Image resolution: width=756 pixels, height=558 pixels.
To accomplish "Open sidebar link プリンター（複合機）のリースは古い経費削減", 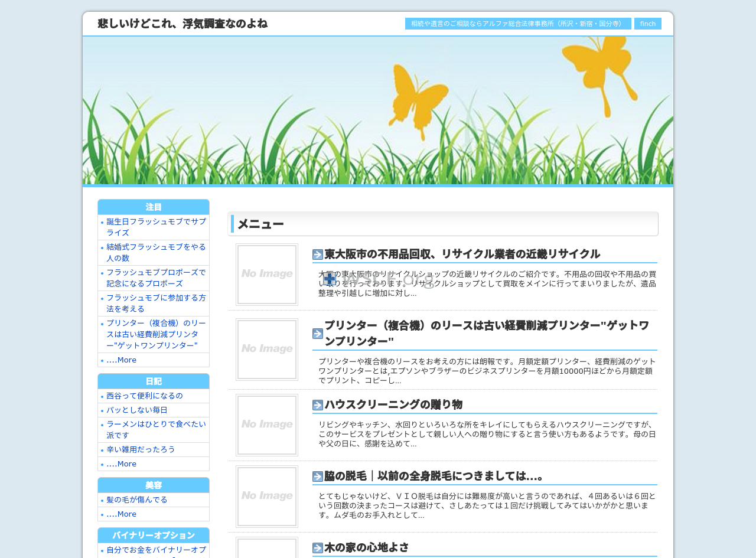I will click(157, 334).
